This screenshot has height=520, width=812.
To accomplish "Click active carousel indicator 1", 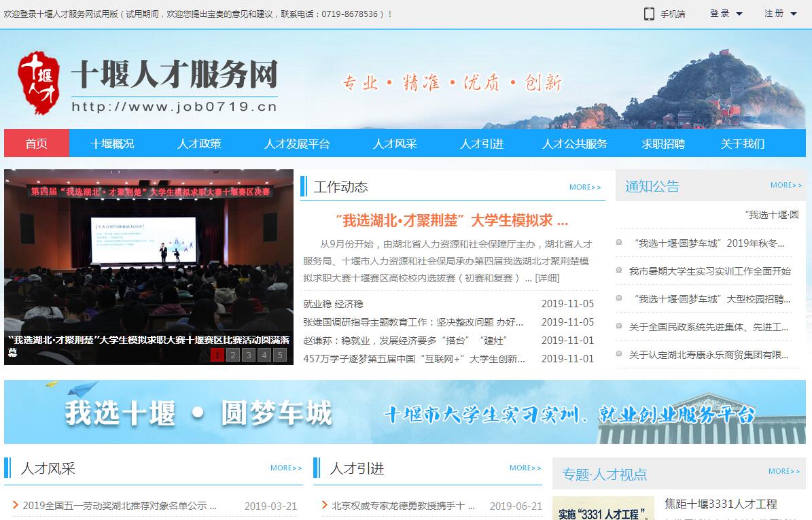I will 217,355.
